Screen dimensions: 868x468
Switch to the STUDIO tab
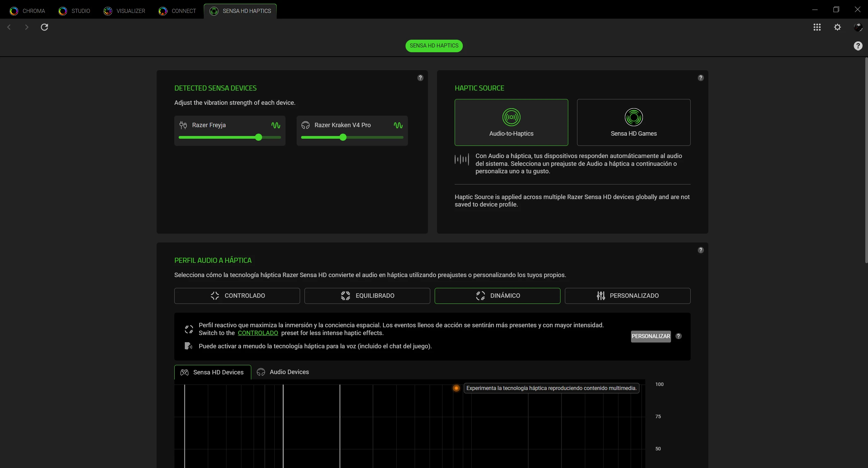pos(74,11)
